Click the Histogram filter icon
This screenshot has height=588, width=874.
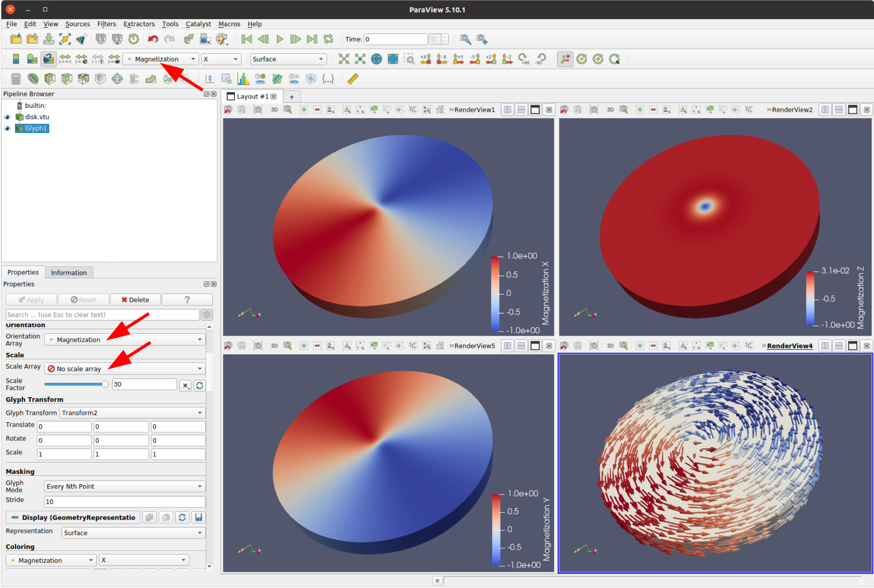pos(243,79)
